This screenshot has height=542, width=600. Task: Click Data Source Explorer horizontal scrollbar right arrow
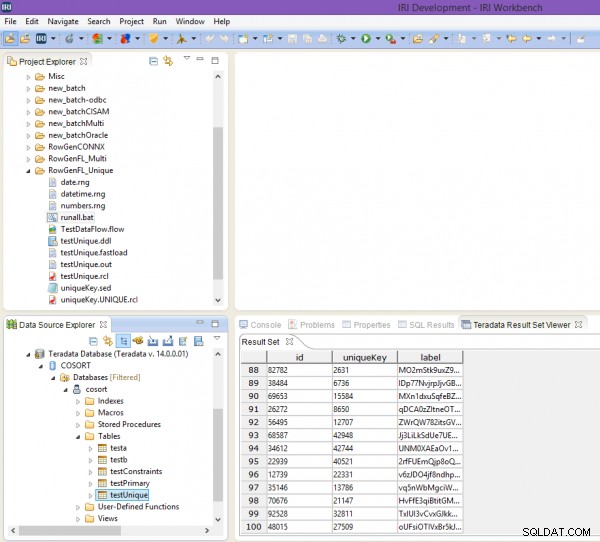pyautogui.click(x=207, y=531)
